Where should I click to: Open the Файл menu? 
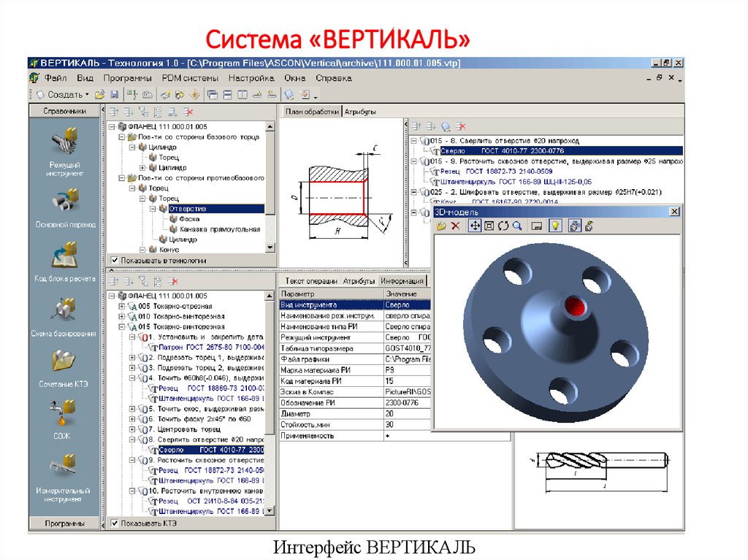tap(56, 78)
